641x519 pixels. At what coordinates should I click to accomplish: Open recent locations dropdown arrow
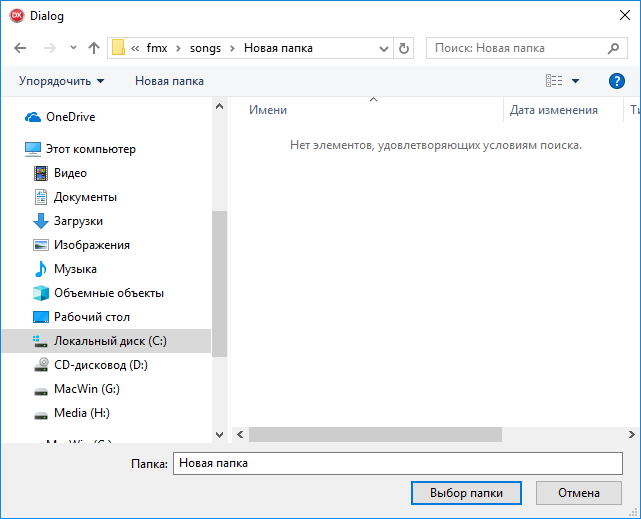(73, 47)
